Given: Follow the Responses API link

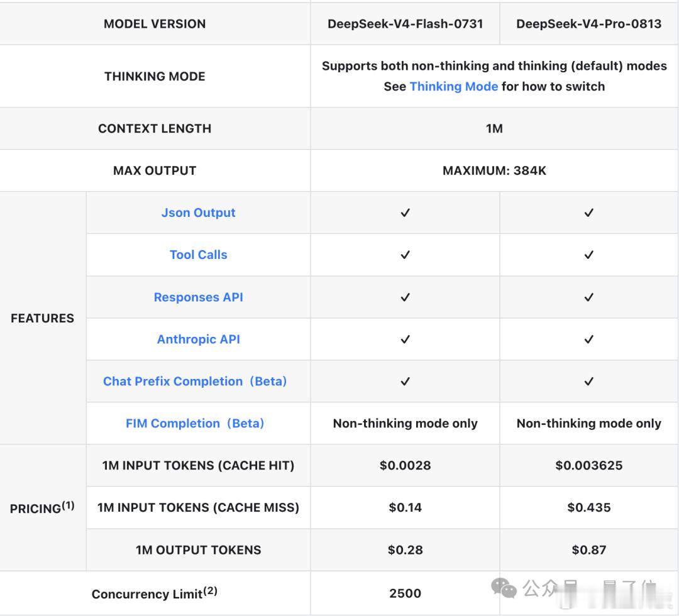Looking at the screenshot, I should (198, 297).
